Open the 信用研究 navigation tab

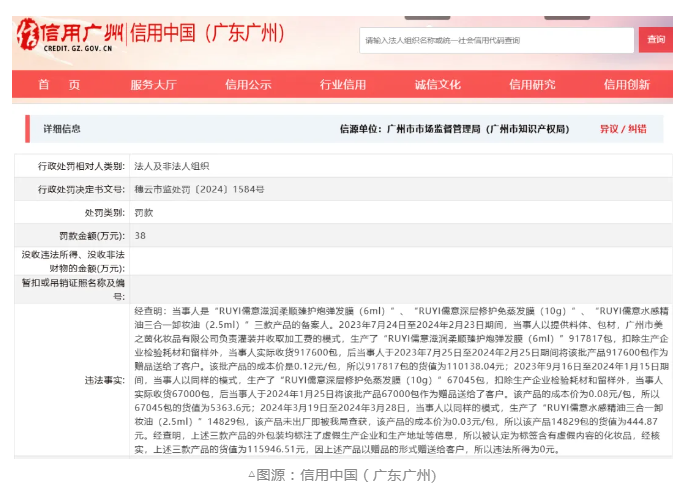pos(532,84)
